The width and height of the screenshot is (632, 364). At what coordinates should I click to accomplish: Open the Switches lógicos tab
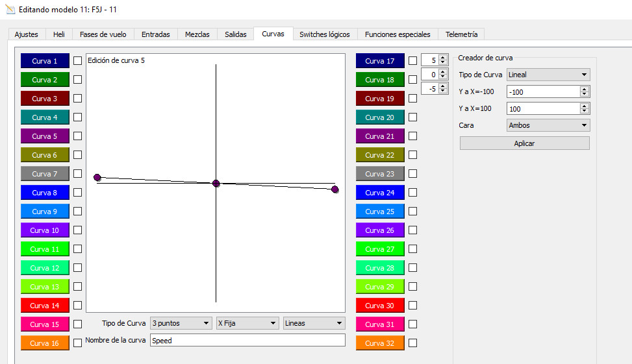point(324,34)
